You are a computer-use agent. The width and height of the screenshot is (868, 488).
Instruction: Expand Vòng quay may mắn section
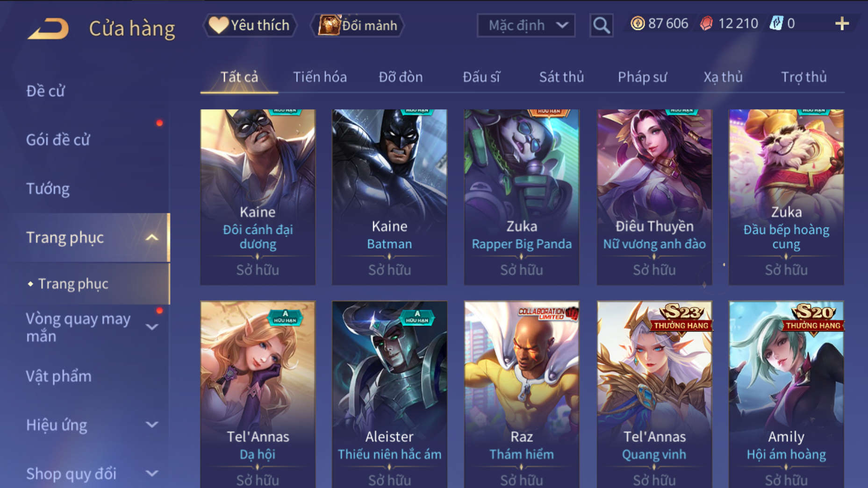click(x=152, y=327)
